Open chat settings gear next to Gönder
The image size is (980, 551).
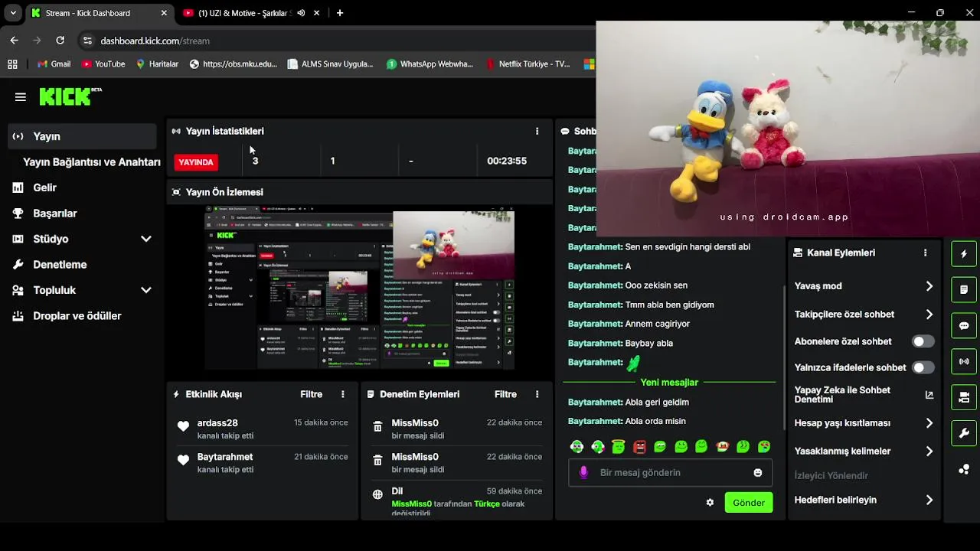710,503
